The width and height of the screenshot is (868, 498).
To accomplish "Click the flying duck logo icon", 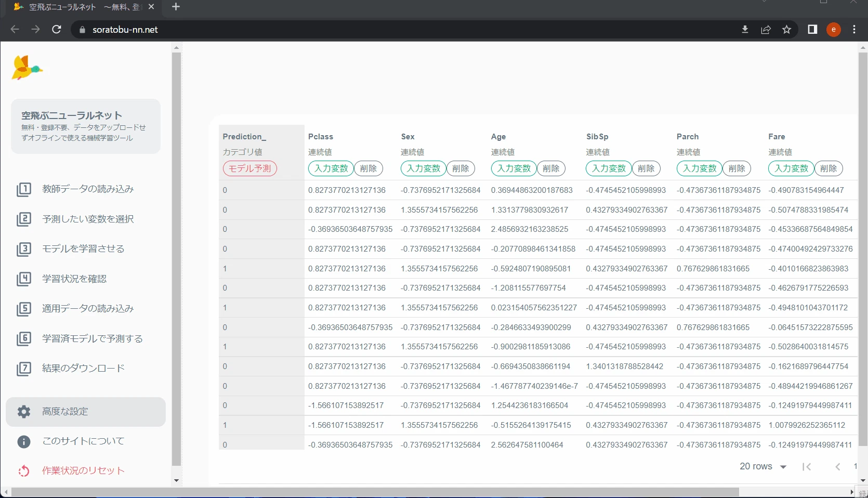I will (x=27, y=67).
